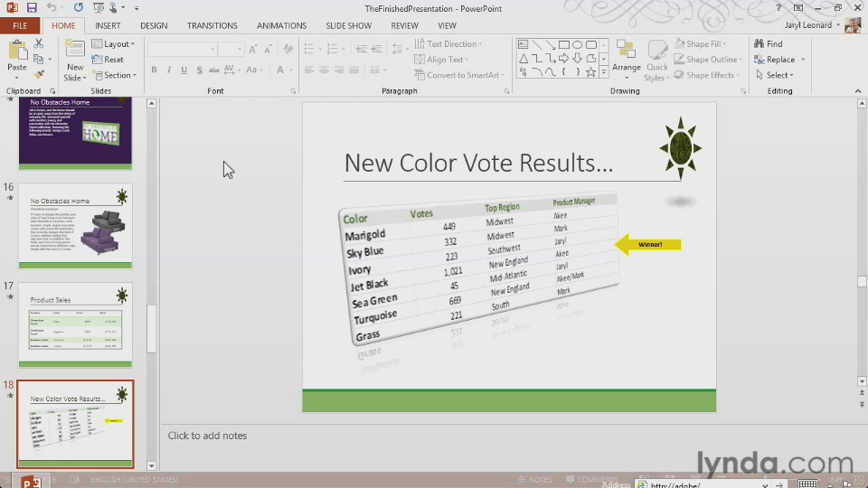Click the Save icon in Quick Access Toolbar
Viewport: 868px width, 488px height.
pyautogui.click(x=32, y=8)
